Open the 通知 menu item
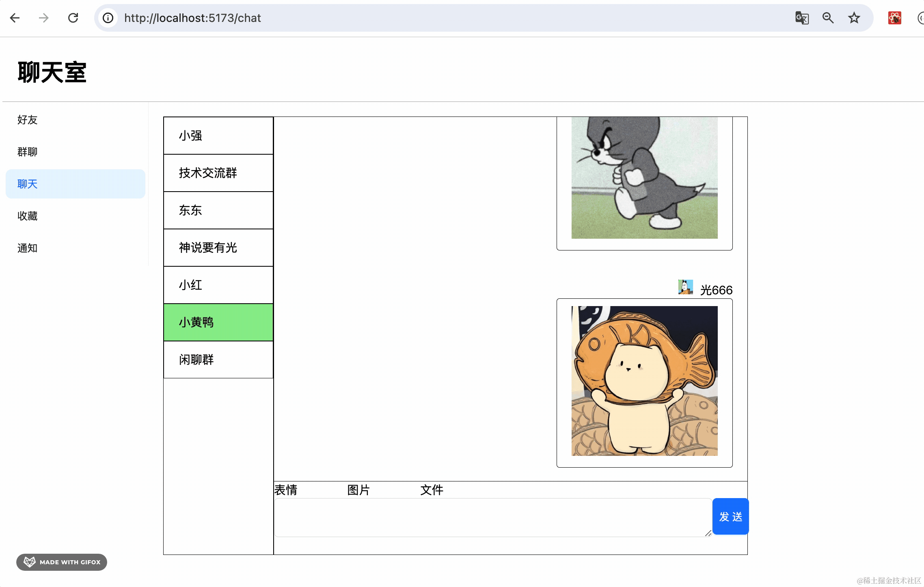This screenshot has height=587, width=924. pos(28,248)
